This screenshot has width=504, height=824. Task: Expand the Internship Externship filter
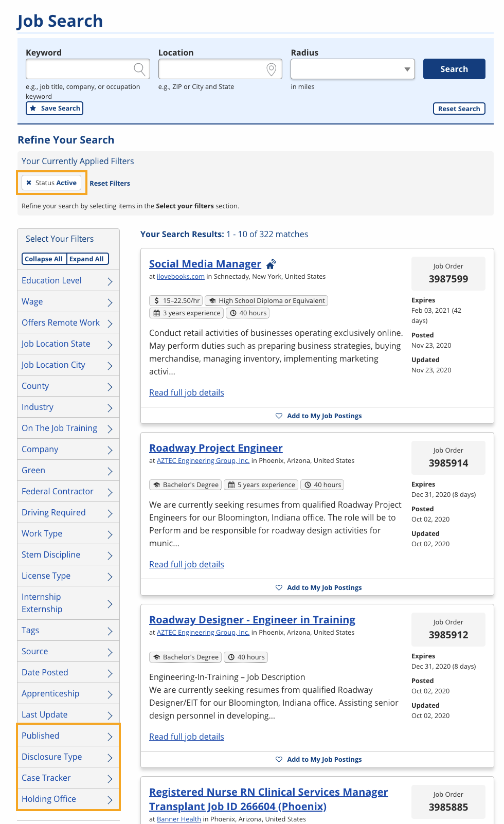click(x=68, y=603)
